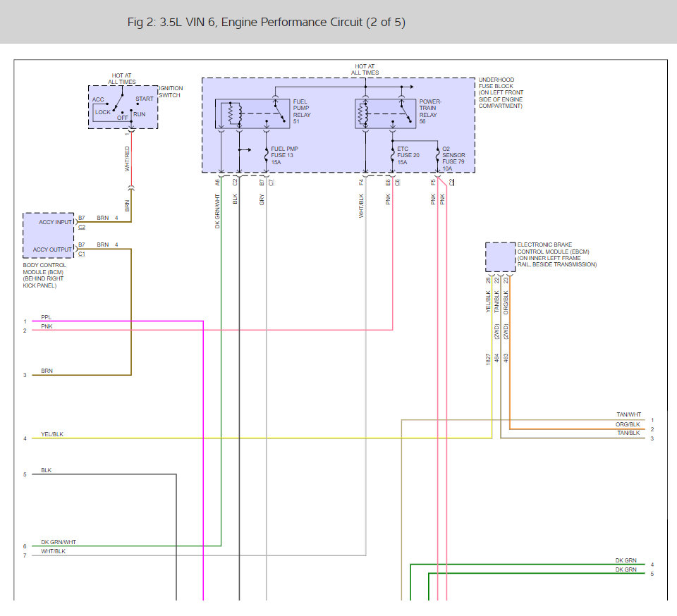Click the POWERTRAIN RELAY 56 label
Screen dimensions: 677x616
pos(430,111)
